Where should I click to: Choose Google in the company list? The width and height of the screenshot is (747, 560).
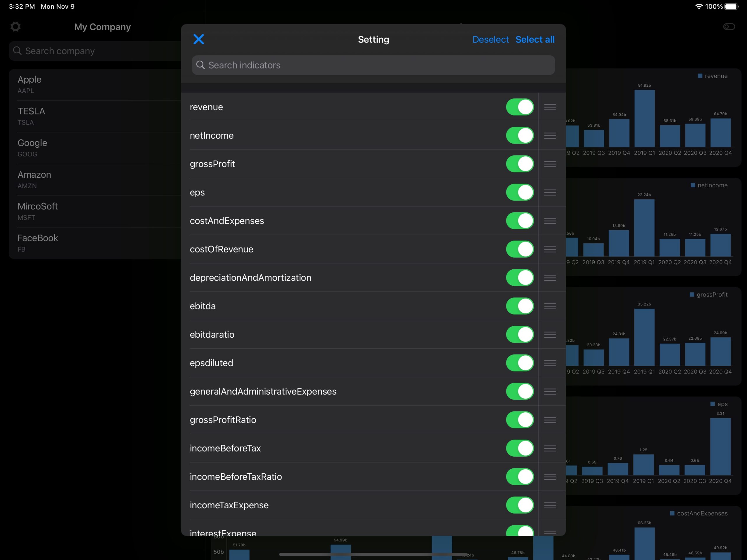[x=95, y=148]
